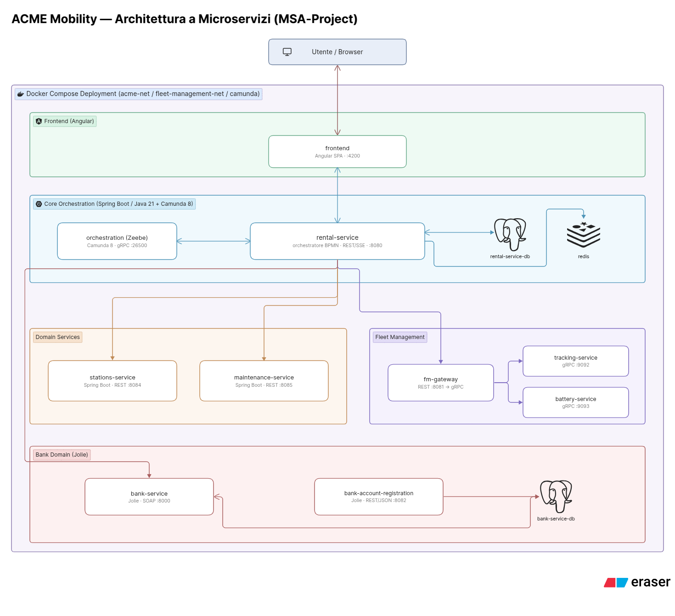
Task: Click the eraser wordmark text
Action: pyautogui.click(x=651, y=582)
